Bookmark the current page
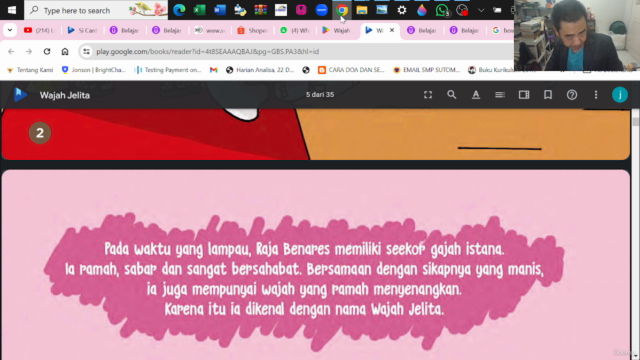The width and height of the screenshot is (640, 360). click(x=548, y=95)
